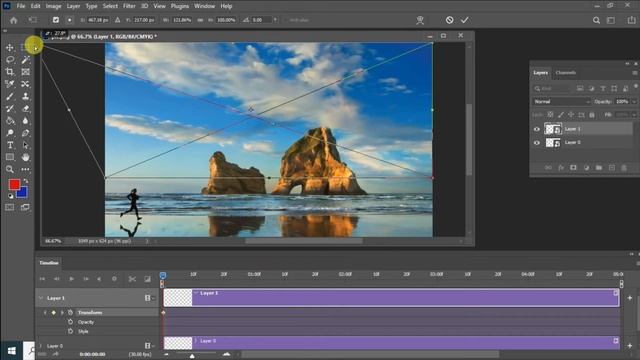Select the Eraser tool

click(x=25, y=109)
